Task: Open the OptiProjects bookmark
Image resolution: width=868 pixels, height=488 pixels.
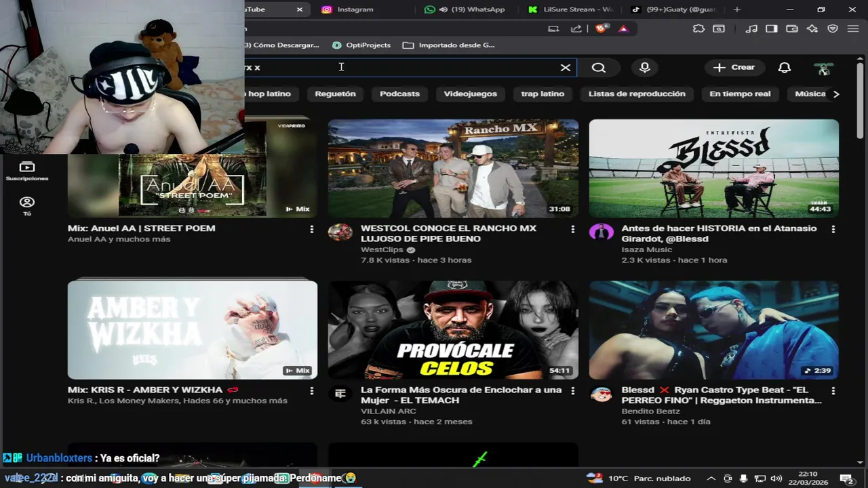Action: (x=361, y=45)
